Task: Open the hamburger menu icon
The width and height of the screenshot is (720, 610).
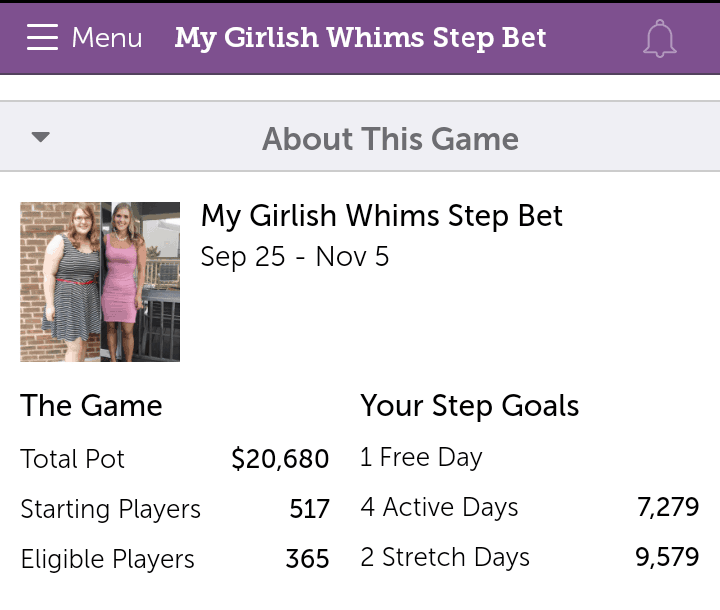Action: point(42,37)
